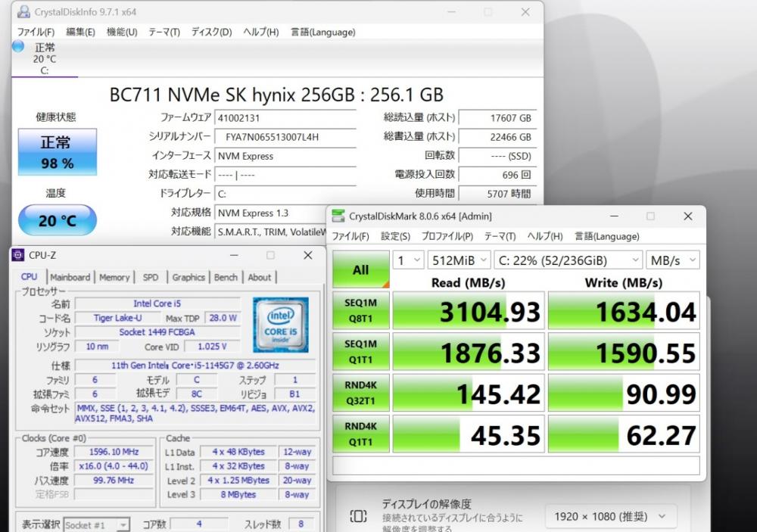This screenshot has height=532, width=757.
Task: Click the interface field NVM Express
Action: pyautogui.click(x=285, y=156)
